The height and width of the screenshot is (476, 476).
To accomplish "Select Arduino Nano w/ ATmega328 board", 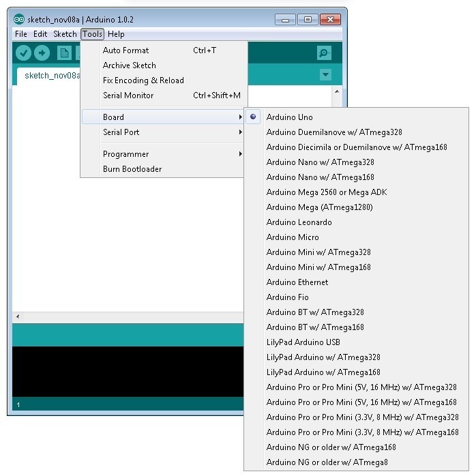I will click(357, 162).
